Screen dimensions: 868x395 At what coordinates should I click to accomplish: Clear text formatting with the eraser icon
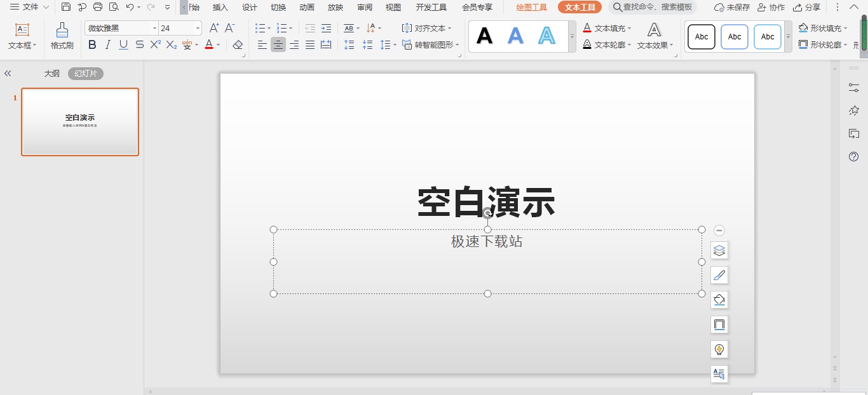(x=236, y=44)
